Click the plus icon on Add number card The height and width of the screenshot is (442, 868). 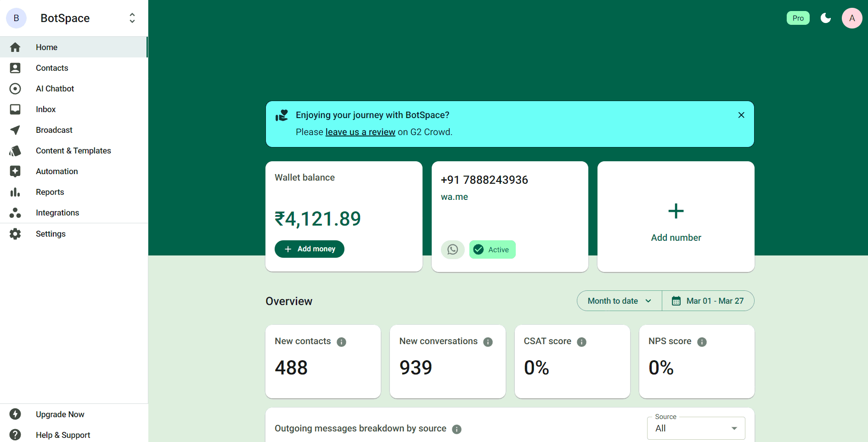676,211
